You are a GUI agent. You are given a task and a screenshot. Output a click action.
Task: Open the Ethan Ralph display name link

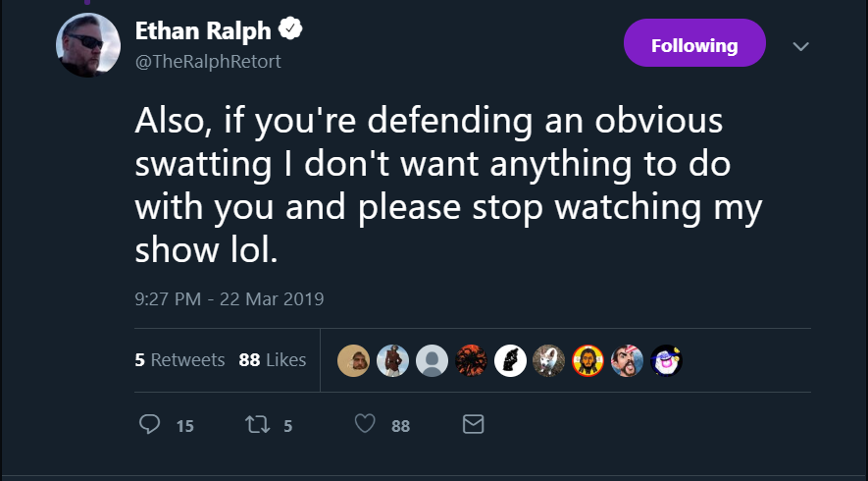(203, 31)
